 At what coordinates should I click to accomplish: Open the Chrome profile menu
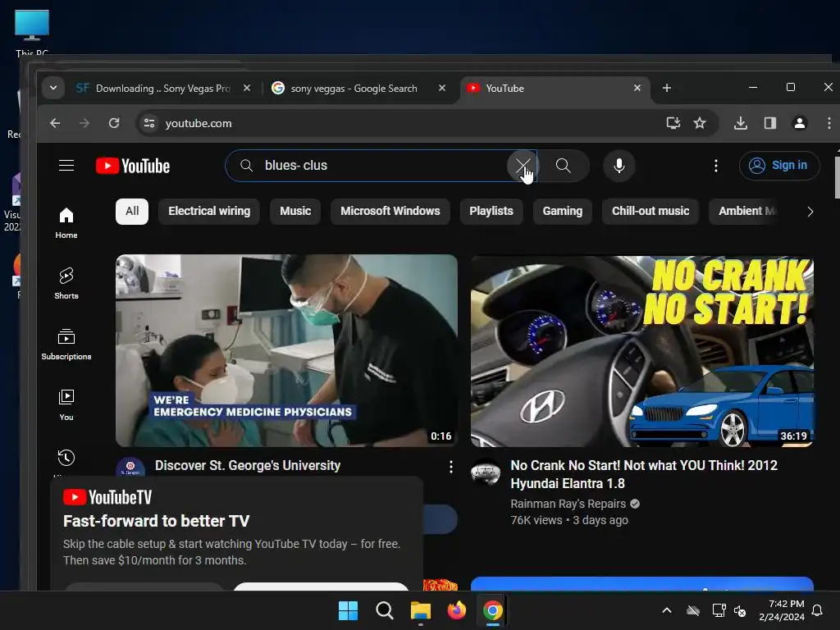799,123
